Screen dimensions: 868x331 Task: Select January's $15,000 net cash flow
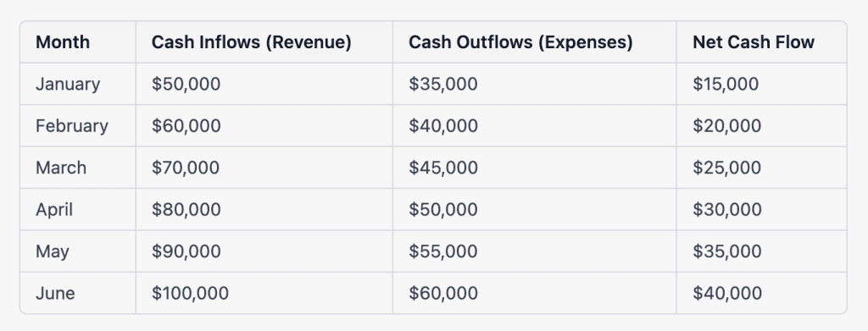point(726,84)
